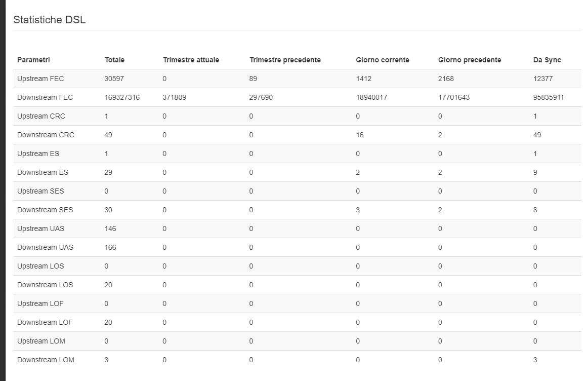
Task: Click Downstream CRC Giorno corrente value 16
Action: 360,135
